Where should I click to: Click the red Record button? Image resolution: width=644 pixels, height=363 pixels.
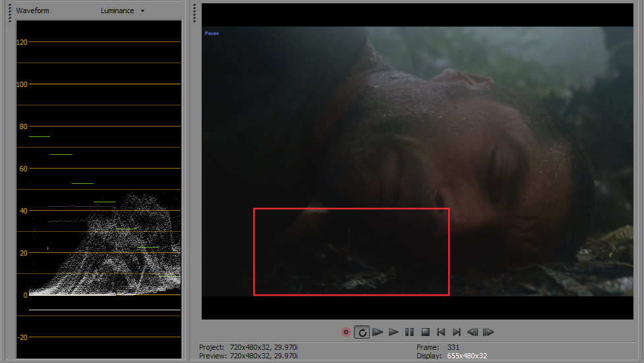(346, 332)
